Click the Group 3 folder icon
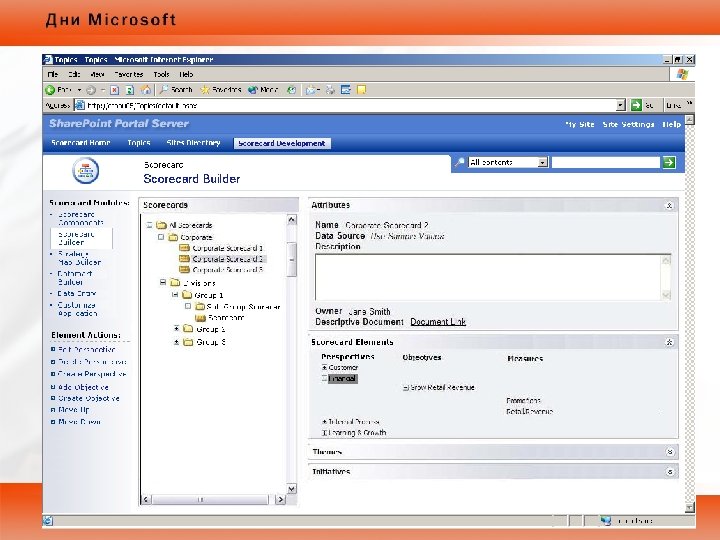 point(188,342)
